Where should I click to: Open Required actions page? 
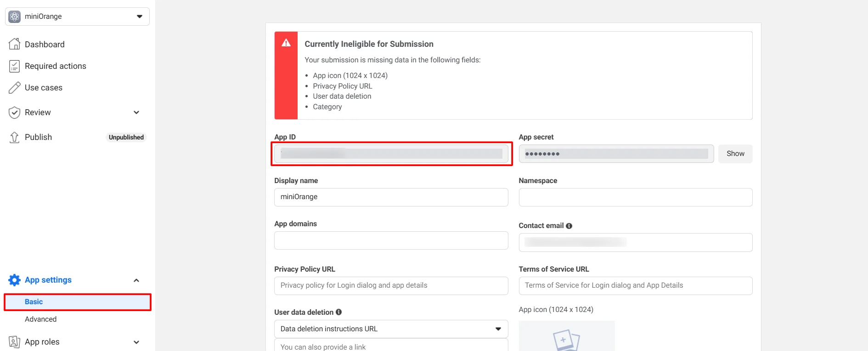[x=56, y=66]
